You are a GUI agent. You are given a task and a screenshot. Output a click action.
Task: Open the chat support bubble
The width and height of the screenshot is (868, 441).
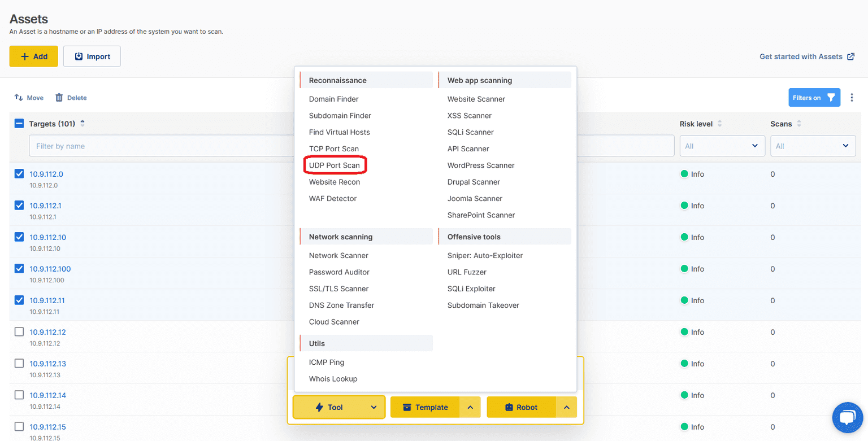point(848,417)
